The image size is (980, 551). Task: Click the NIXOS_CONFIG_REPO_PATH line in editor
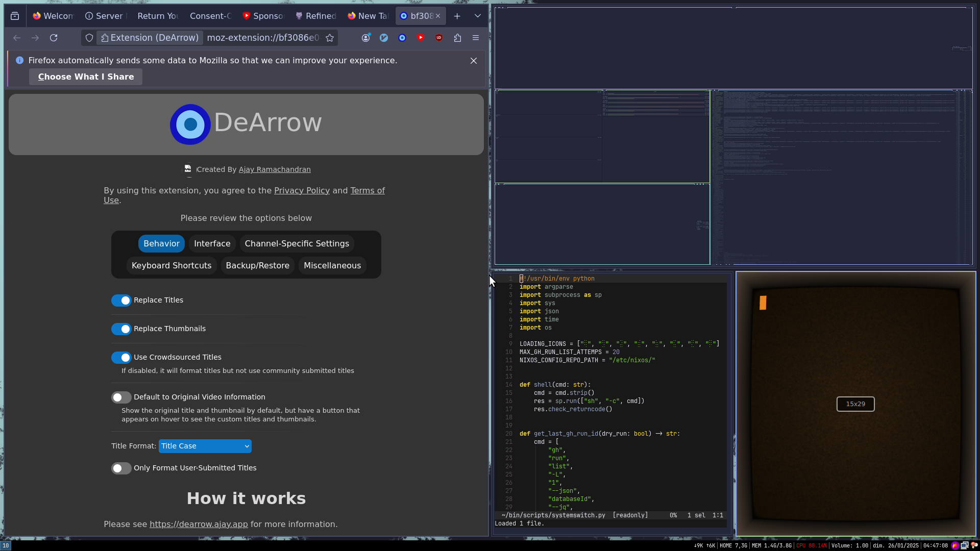587,360
